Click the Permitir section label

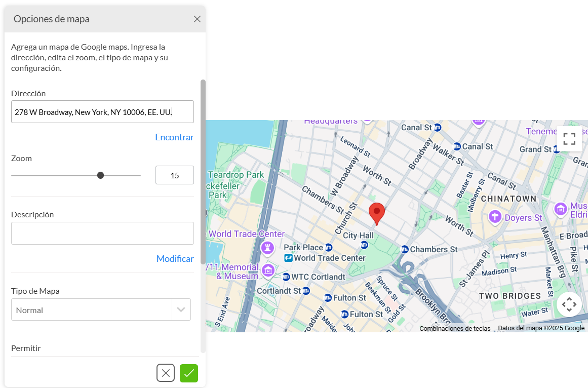[x=26, y=348]
